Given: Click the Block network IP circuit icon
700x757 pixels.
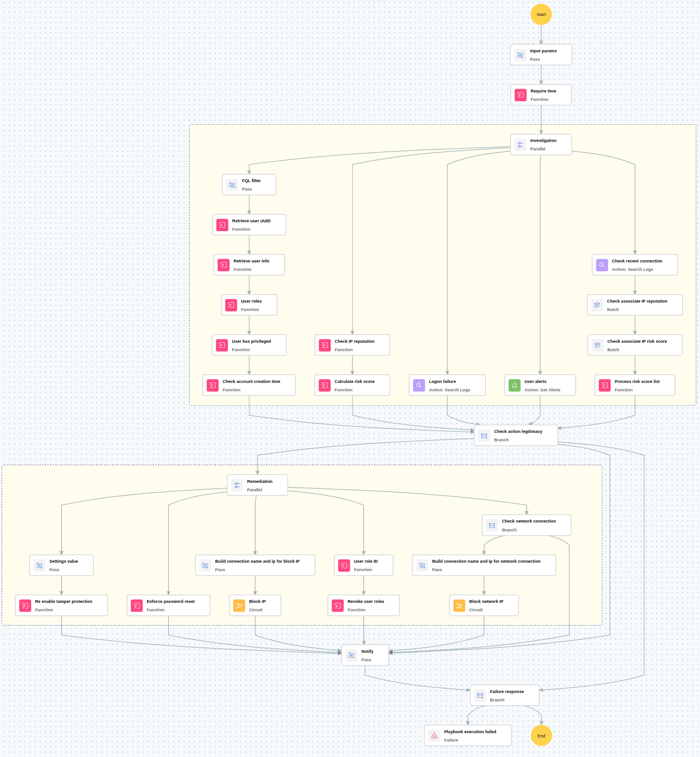Looking at the screenshot, I should 460,606.
